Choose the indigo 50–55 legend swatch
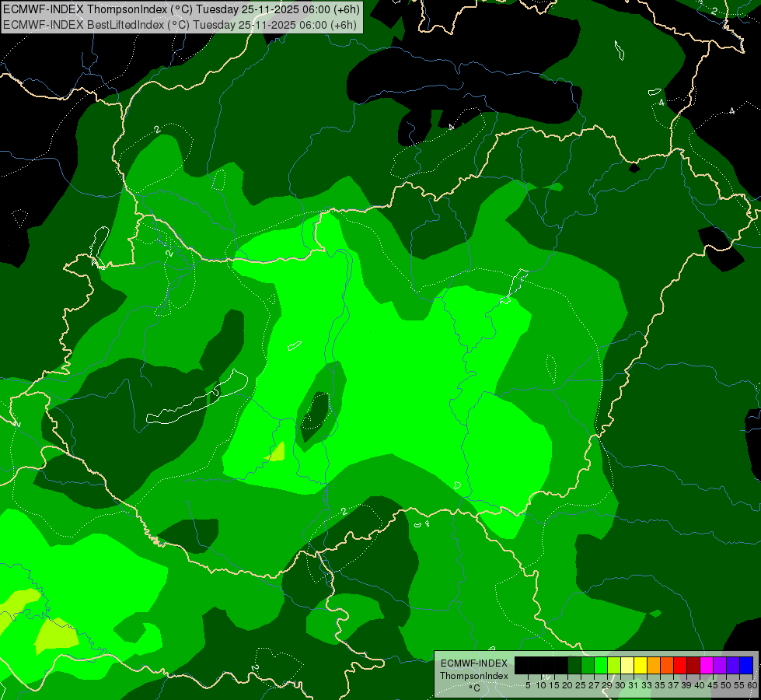761x700 pixels. point(733,665)
